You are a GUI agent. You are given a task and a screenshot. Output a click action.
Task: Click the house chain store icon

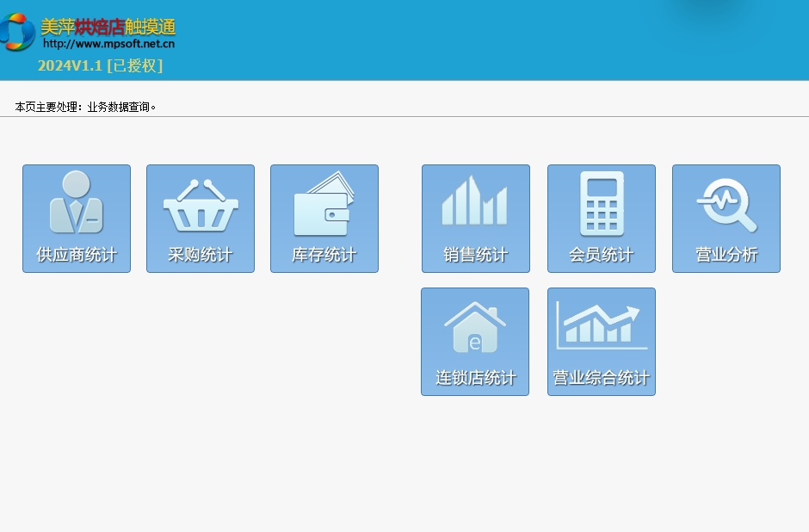(474, 326)
